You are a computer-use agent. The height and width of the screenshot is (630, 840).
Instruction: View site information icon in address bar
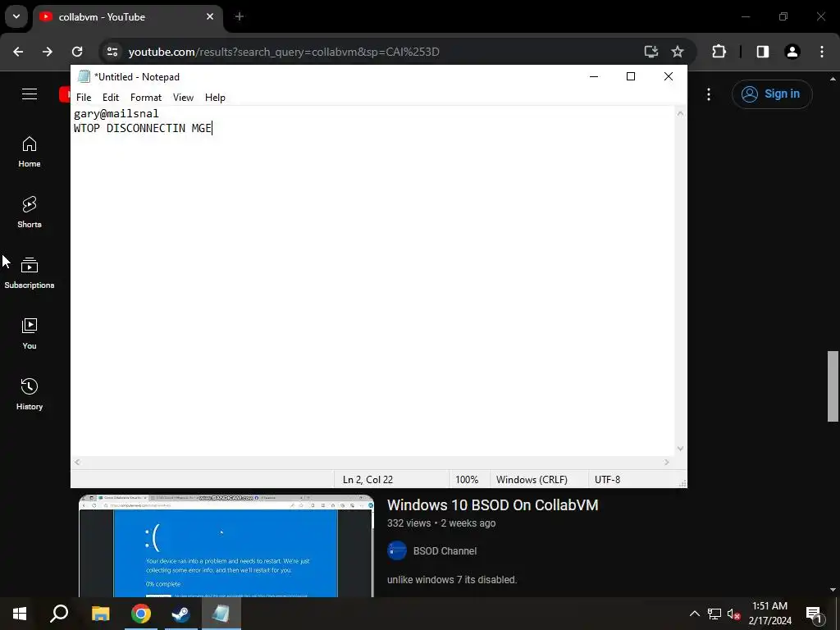point(112,52)
